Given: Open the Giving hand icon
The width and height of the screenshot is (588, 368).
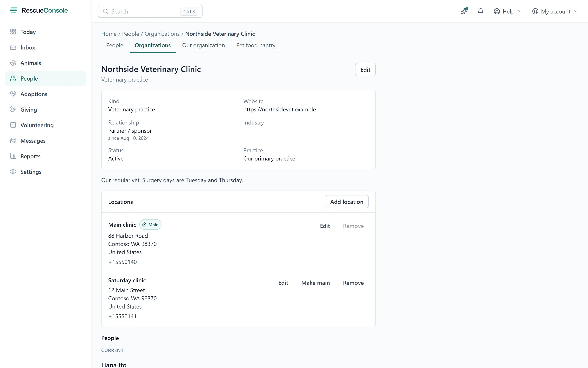Looking at the screenshot, I should click(13, 110).
